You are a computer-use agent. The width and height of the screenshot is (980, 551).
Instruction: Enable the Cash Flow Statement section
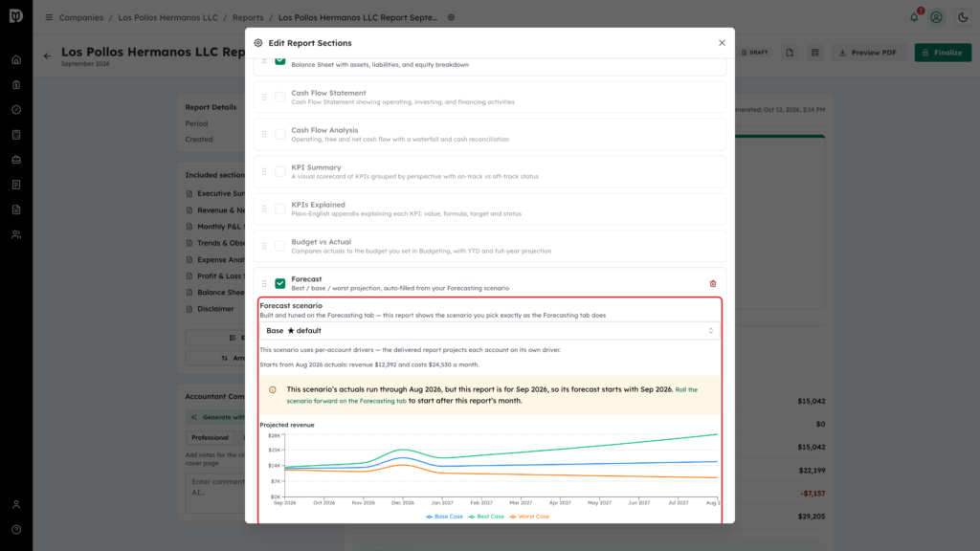pyautogui.click(x=280, y=98)
